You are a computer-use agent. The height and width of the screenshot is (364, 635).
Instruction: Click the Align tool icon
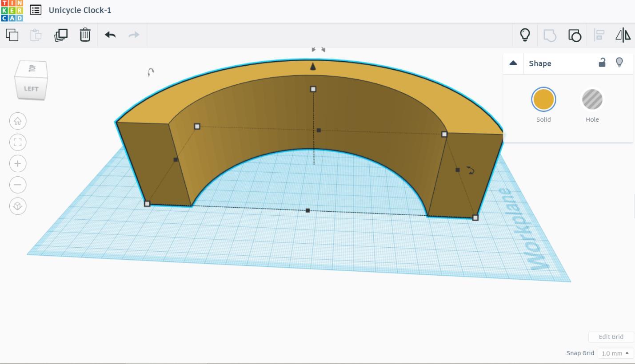click(x=599, y=35)
